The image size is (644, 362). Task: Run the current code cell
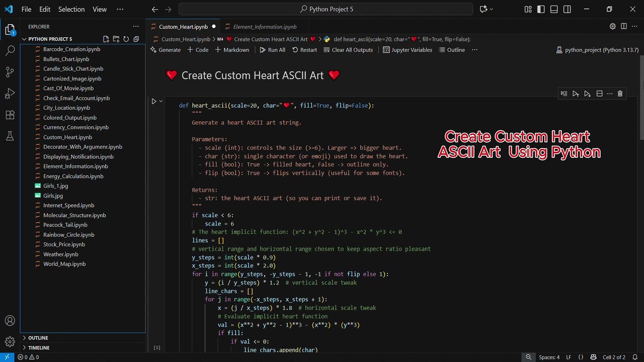pyautogui.click(x=154, y=101)
